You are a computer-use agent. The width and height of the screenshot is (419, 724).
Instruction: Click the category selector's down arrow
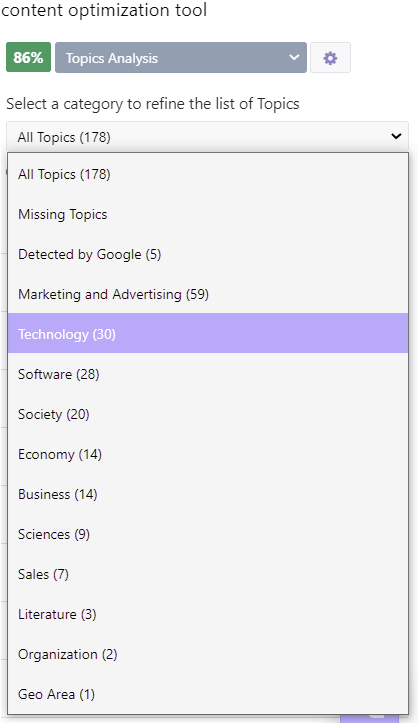tap(396, 136)
